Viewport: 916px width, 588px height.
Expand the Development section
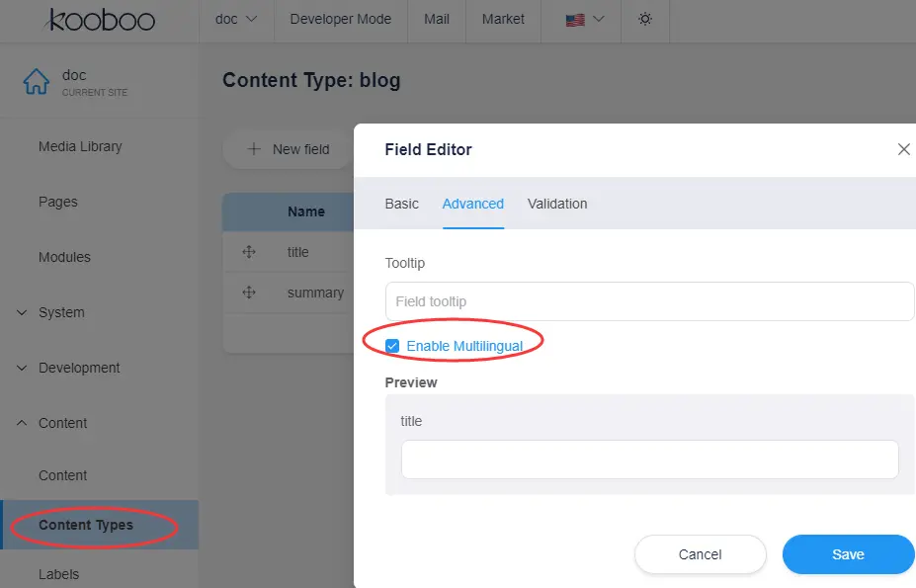point(23,368)
